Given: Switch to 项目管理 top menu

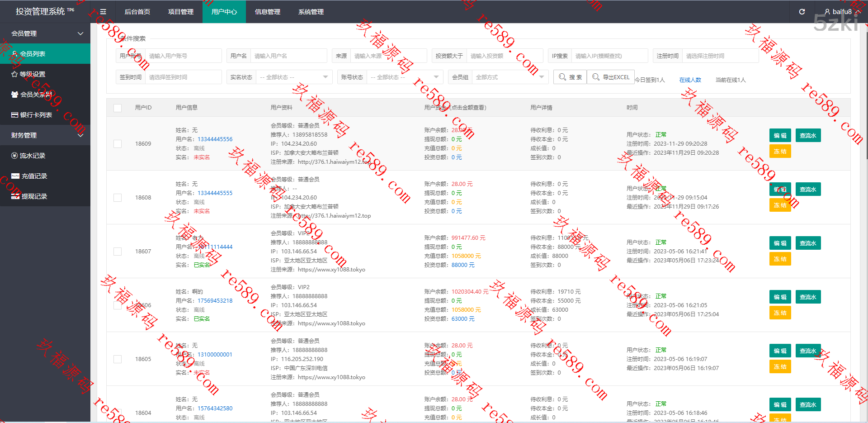Looking at the screenshot, I should tap(181, 12).
